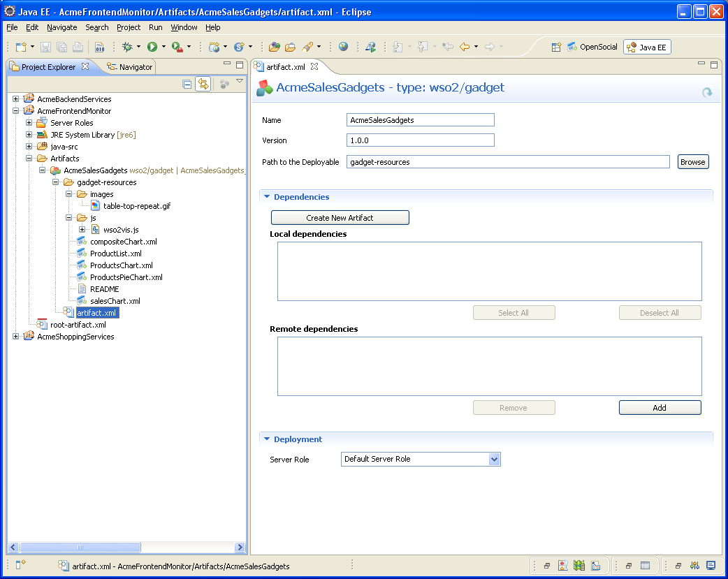This screenshot has width=728, height=579.
Task: Select table-top-repeat.gif file
Action: [x=137, y=206]
